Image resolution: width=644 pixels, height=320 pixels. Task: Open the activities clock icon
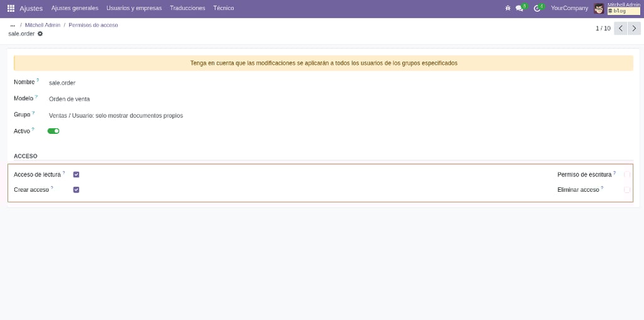[x=537, y=8]
